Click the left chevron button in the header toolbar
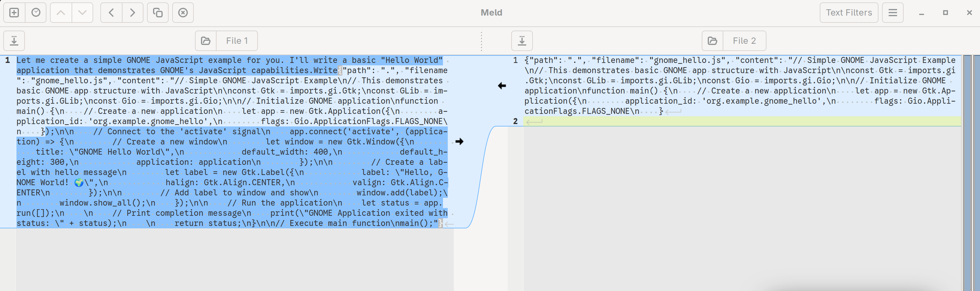Image resolution: width=980 pixels, height=291 pixels. click(111, 13)
